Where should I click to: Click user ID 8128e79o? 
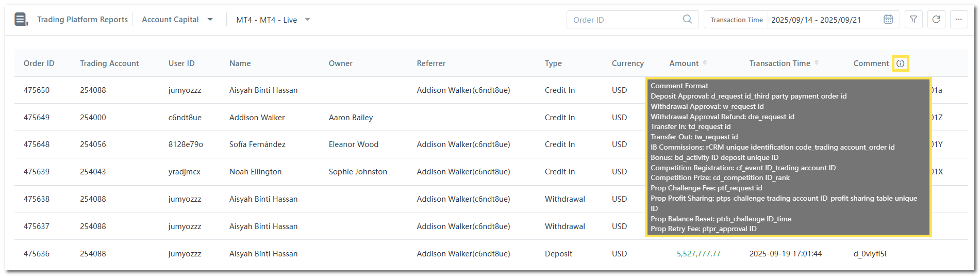[x=186, y=144]
